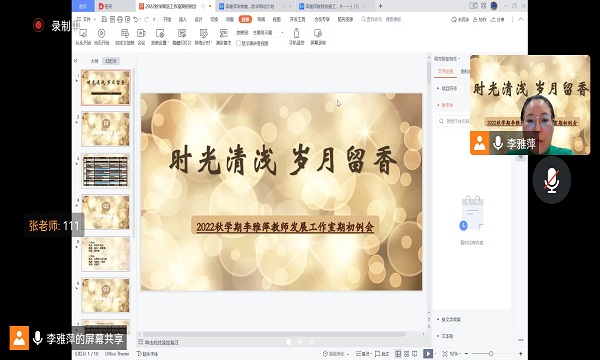Click the zoom in plus button
The image size is (600, 360).
(x=520, y=354)
